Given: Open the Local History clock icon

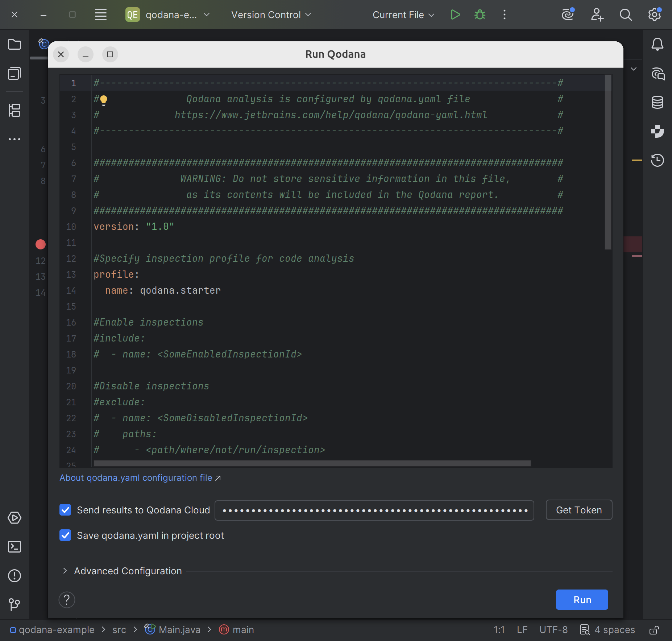Looking at the screenshot, I should pos(658,160).
